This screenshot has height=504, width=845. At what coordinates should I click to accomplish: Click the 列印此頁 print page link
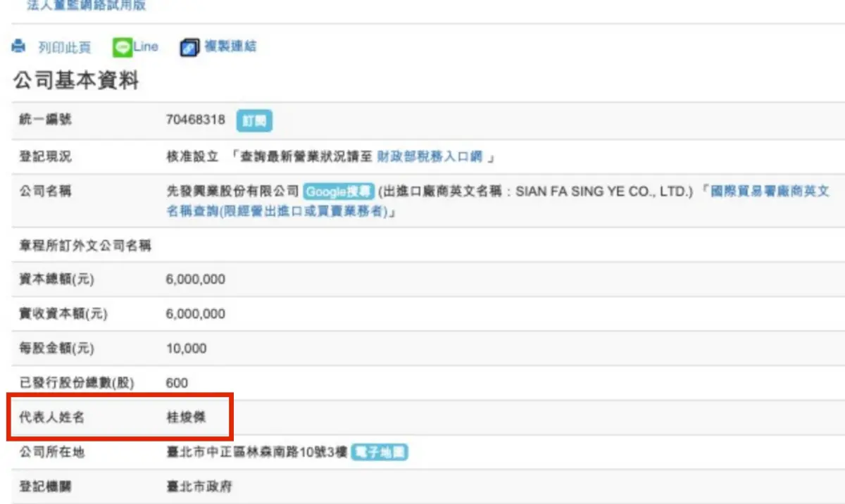click(x=64, y=48)
